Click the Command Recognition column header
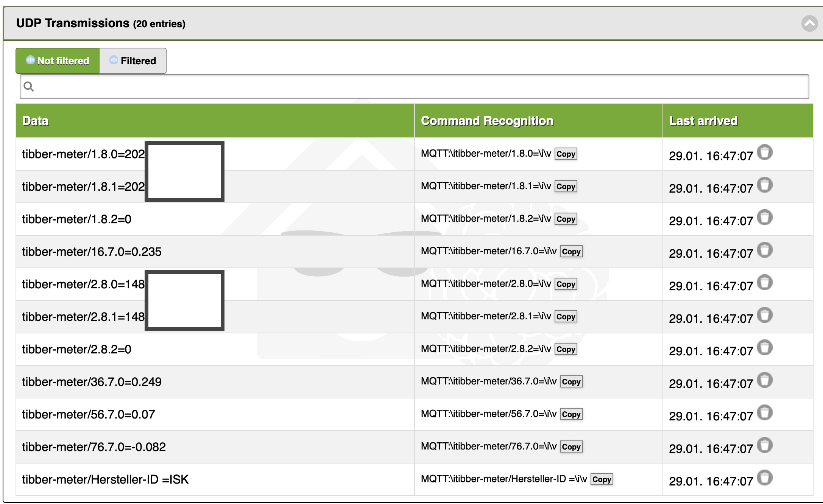Viewport: 823px width, 504px height. [x=487, y=121]
